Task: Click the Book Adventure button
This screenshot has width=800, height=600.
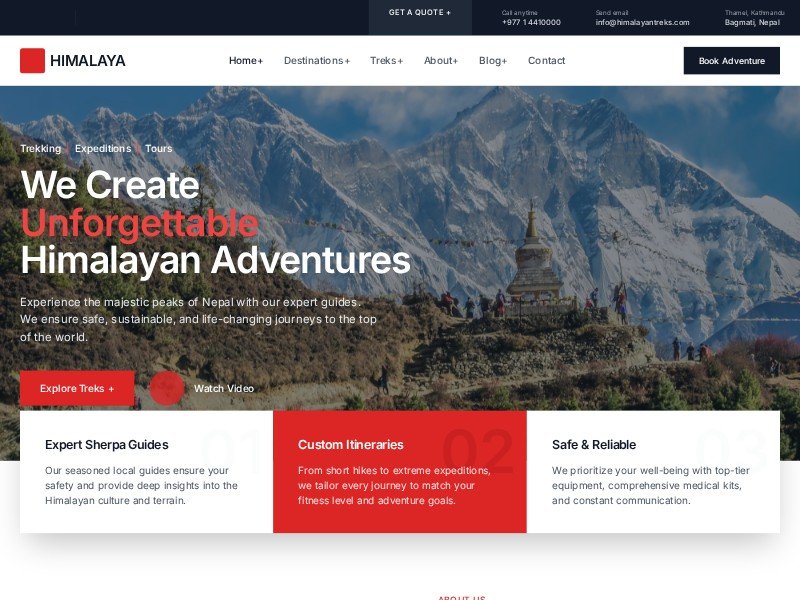Action: (732, 61)
